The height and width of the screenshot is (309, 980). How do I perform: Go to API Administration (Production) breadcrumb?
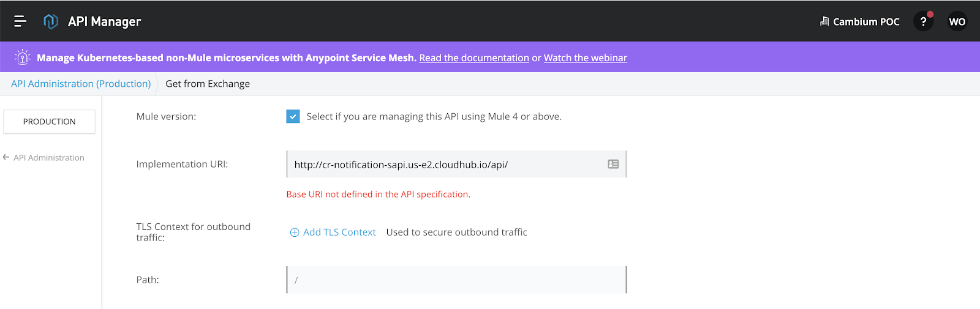coord(81,84)
